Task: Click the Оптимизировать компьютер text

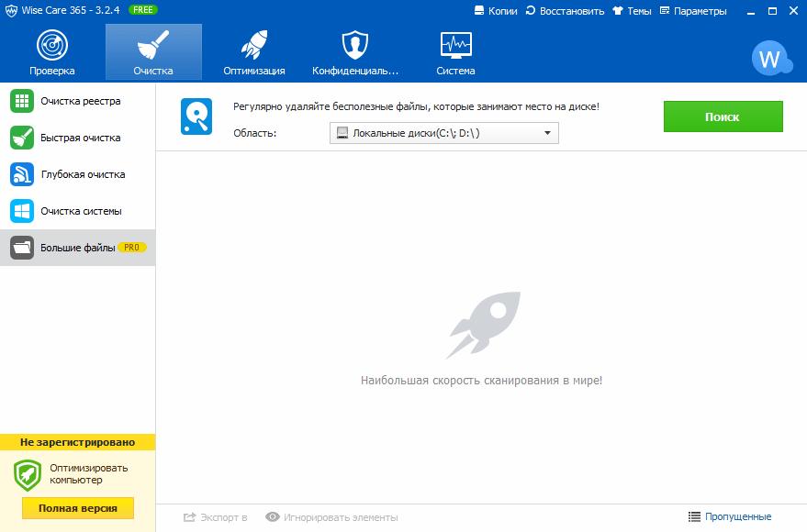Action: point(88,474)
